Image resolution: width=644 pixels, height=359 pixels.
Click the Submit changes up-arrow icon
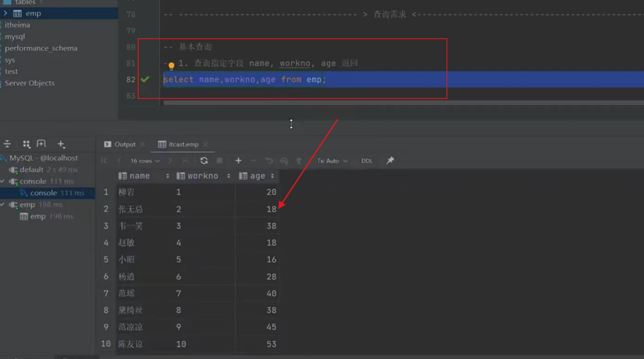coord(299,161)
